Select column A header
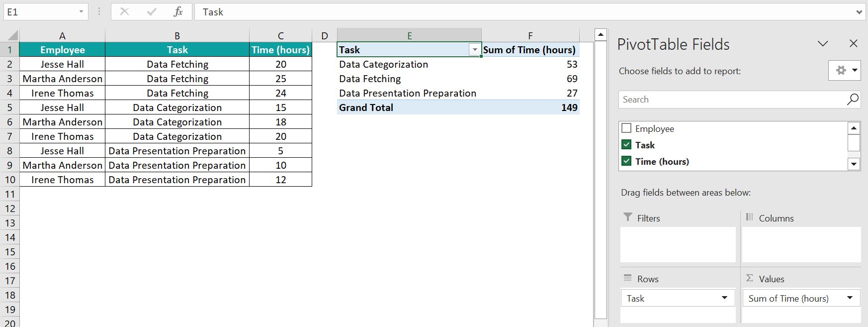Image resolution: width=868 pixels, height=327 pixels. tap(62, 36)
